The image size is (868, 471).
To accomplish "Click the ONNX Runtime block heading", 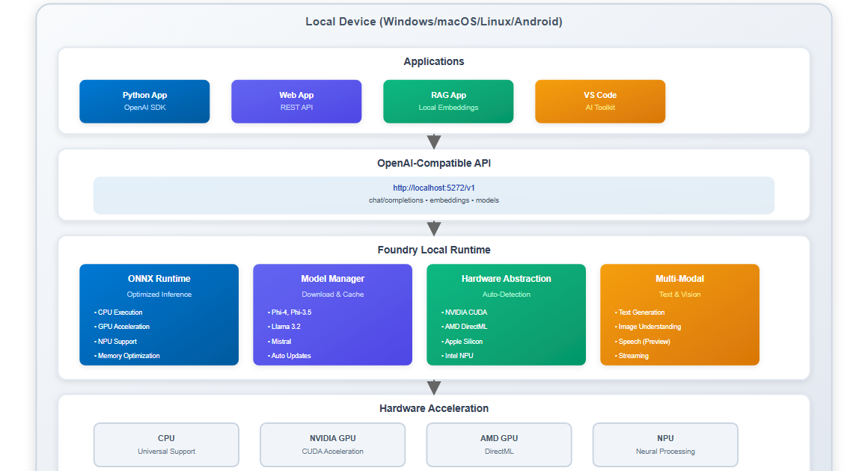I will [x=159, y=279].
